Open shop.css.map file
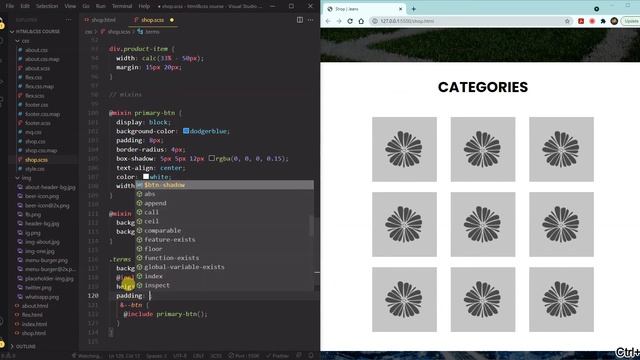 click(x=41, y=151)
